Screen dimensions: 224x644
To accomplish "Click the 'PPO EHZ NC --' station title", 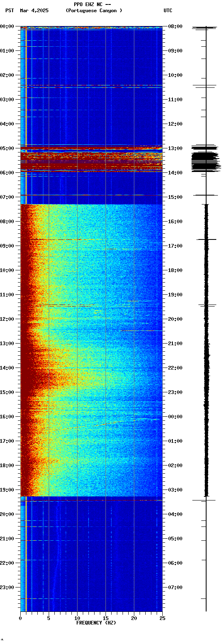I will (x=93, y=4).
